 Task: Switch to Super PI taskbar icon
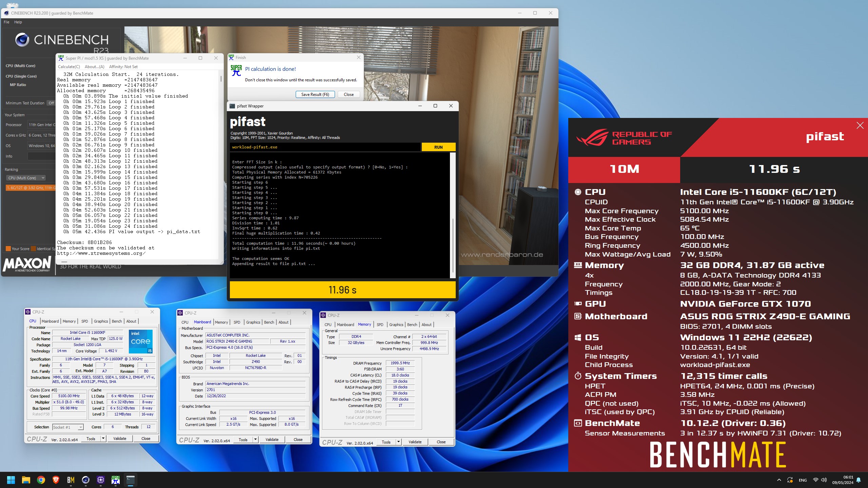pyautogui.click(x=116, y=480)
